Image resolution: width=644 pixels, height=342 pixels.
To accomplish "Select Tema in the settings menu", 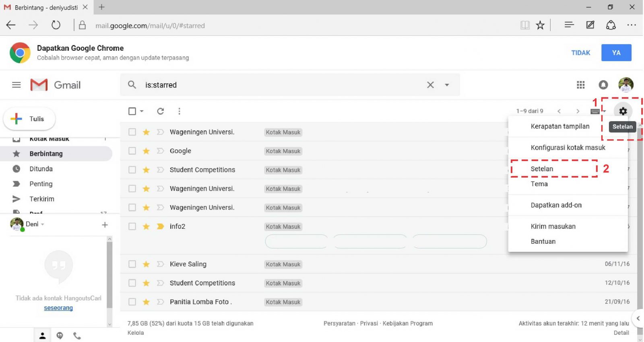I will pos(539,184).
